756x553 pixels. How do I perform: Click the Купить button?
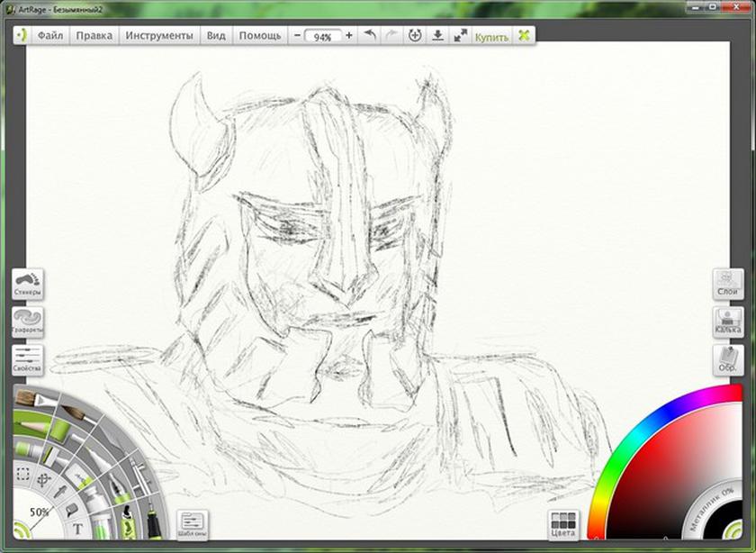(x=491, y=37)
